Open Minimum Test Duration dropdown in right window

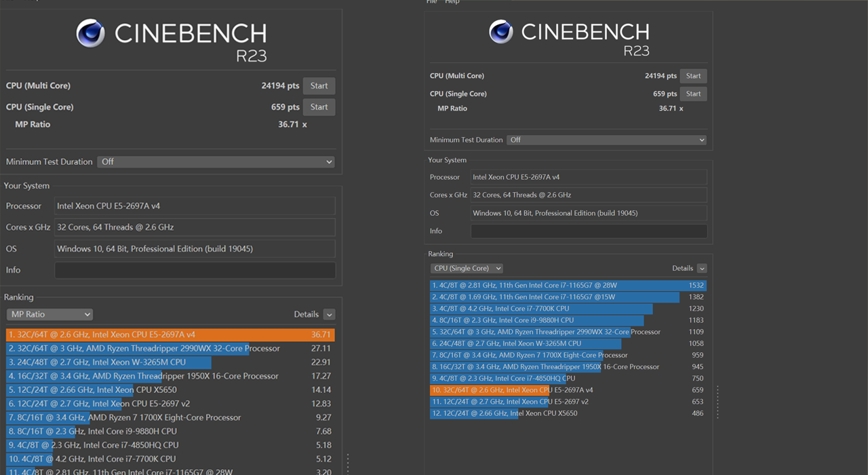(607, 140)
